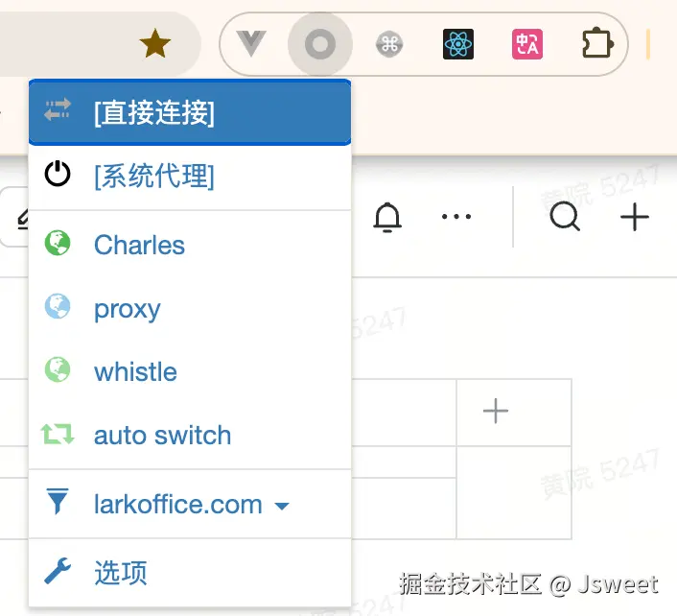Click the magnifier search icon
Screen dimensions: 677x616
point(565,217)
